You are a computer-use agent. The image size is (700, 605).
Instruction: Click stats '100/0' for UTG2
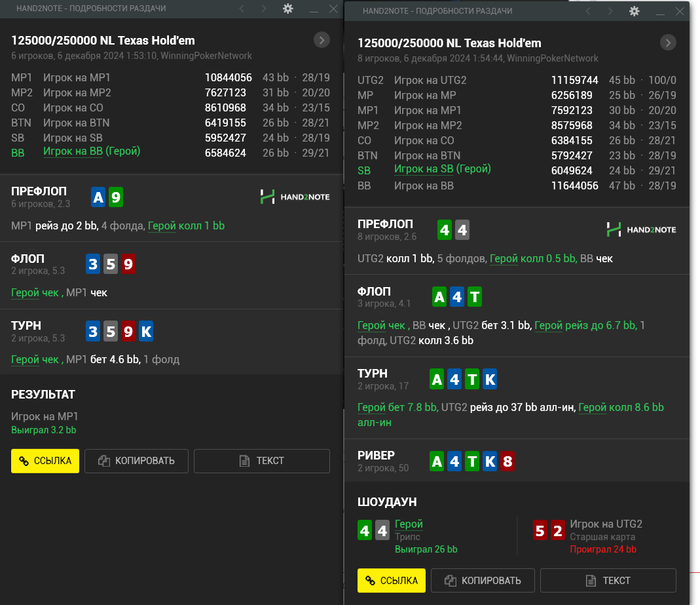pos(662,80)
